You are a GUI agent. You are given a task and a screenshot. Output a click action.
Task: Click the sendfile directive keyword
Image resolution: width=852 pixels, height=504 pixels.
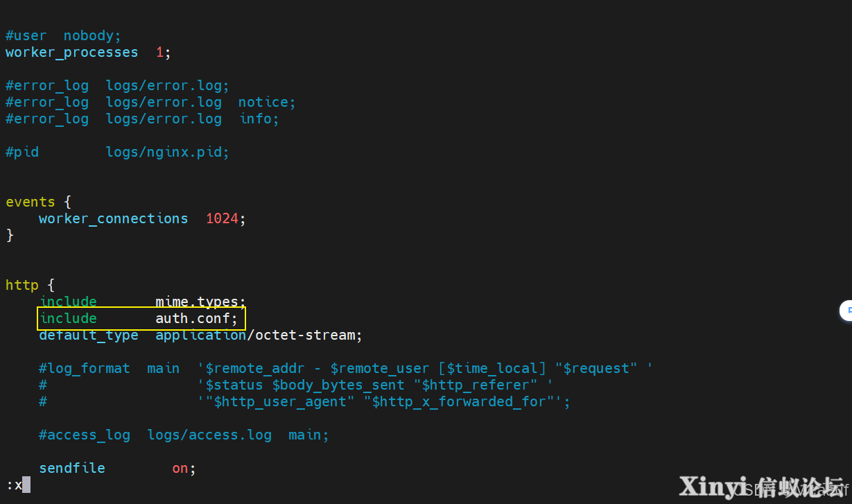pos(72,469)
